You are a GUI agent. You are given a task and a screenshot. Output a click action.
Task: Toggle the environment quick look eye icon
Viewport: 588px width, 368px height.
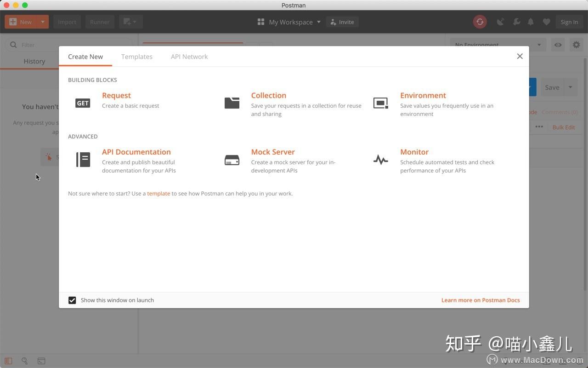[558, 45]
